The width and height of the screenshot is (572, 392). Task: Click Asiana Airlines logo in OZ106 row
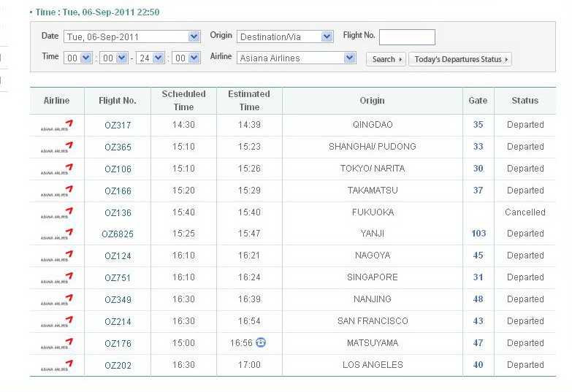57,169
